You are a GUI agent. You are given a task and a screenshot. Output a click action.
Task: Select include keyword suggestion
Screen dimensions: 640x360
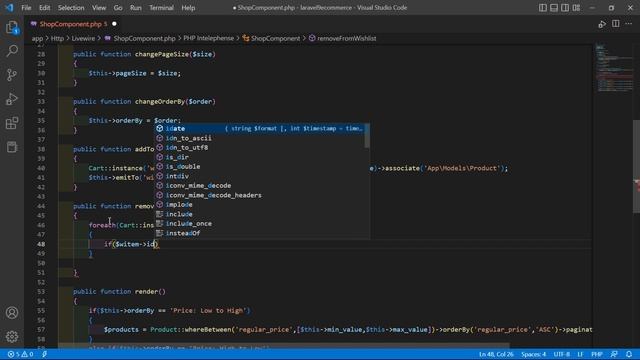pyautogui.click(x=259, y=214)
